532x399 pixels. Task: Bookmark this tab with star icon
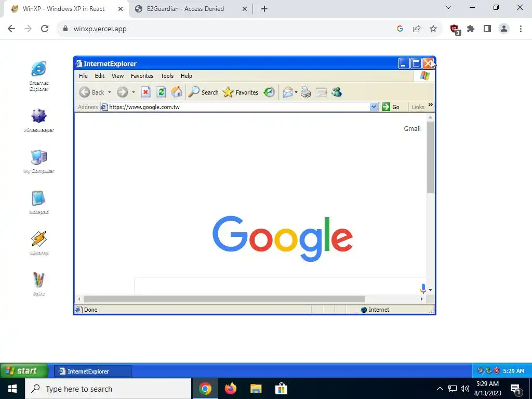(433, 29)
